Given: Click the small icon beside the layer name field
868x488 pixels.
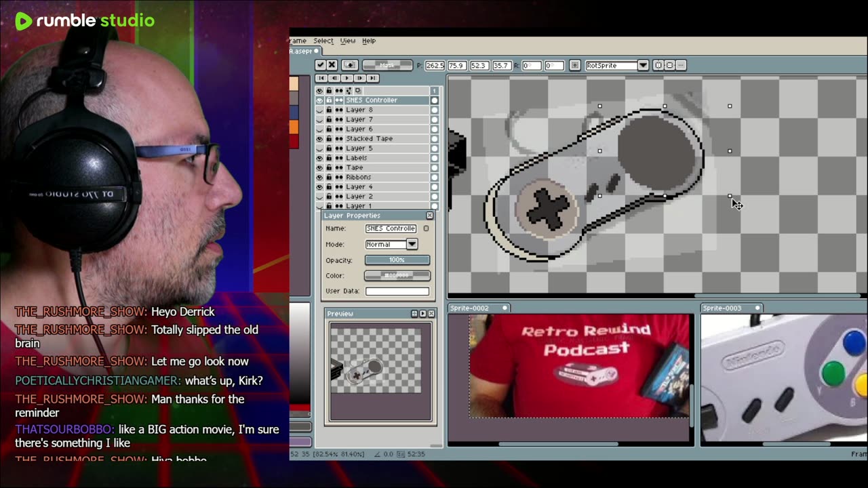Looking at the screenshot, I should (426, 228).
